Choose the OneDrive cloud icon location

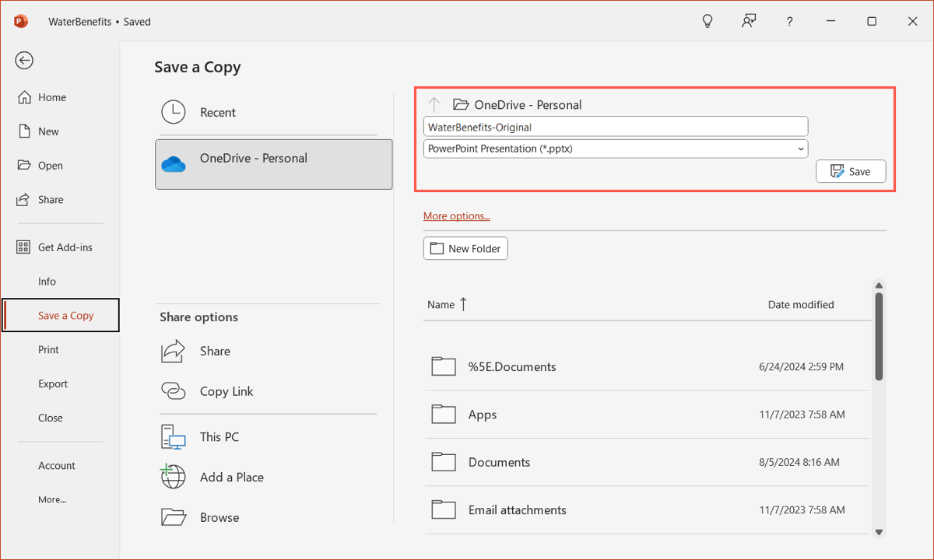coord(174,164)
